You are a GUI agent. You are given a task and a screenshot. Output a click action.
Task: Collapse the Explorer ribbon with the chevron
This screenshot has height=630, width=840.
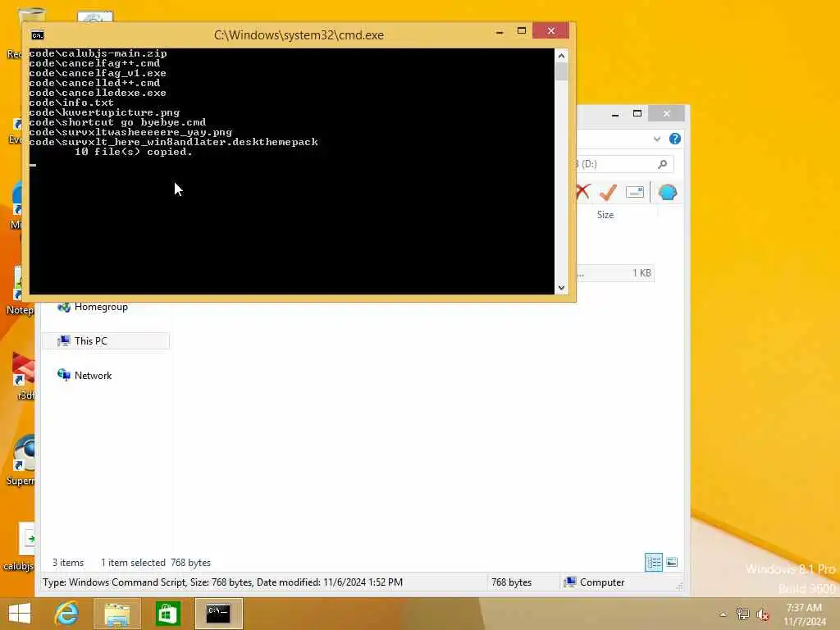coord(657,139)
